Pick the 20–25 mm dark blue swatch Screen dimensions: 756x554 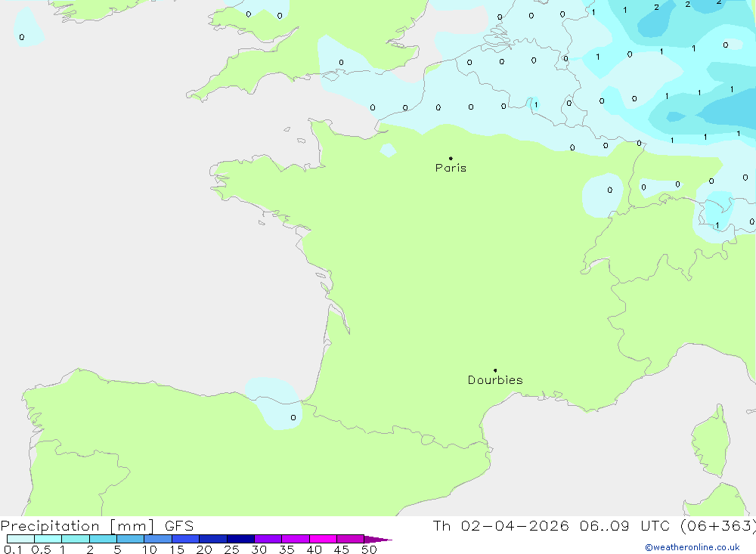coord(213,539)
